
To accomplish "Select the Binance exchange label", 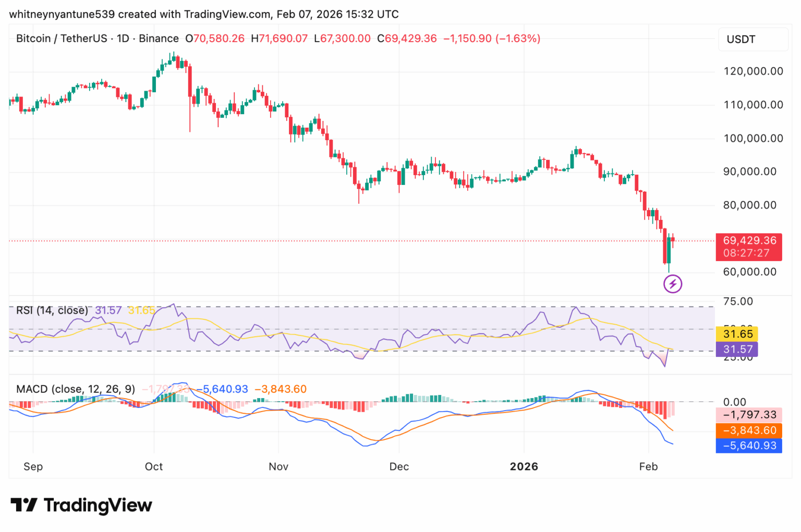I will pos(158,38).
